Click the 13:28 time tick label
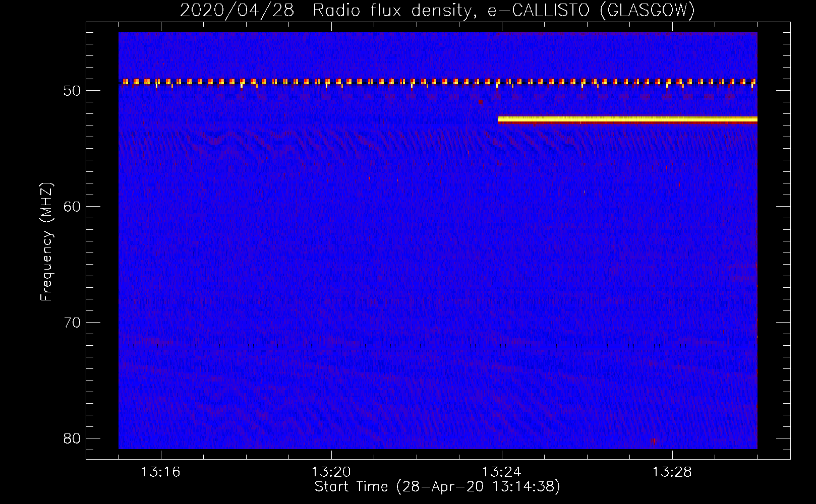Image resolution: width=816 pixels, height=504 pixels. click(x=672, y=472)
